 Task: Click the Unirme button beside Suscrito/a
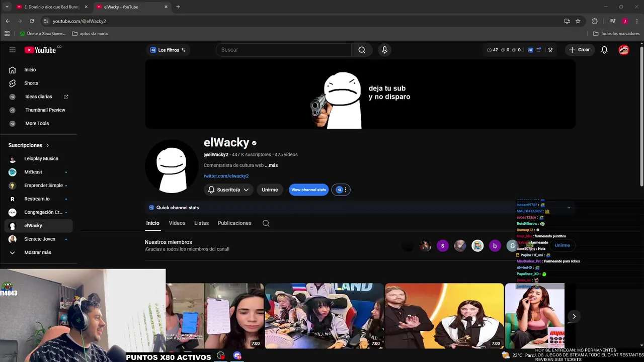click(x=270, y=190)
